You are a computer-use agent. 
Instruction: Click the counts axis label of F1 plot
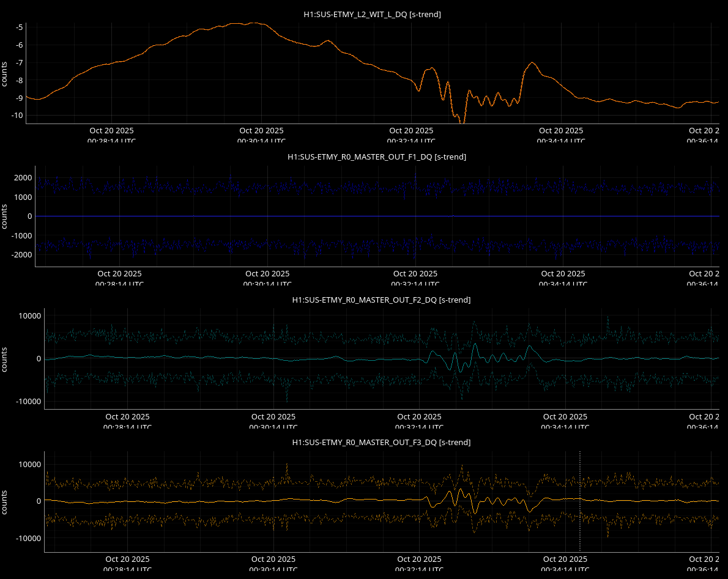click(4, 216)
